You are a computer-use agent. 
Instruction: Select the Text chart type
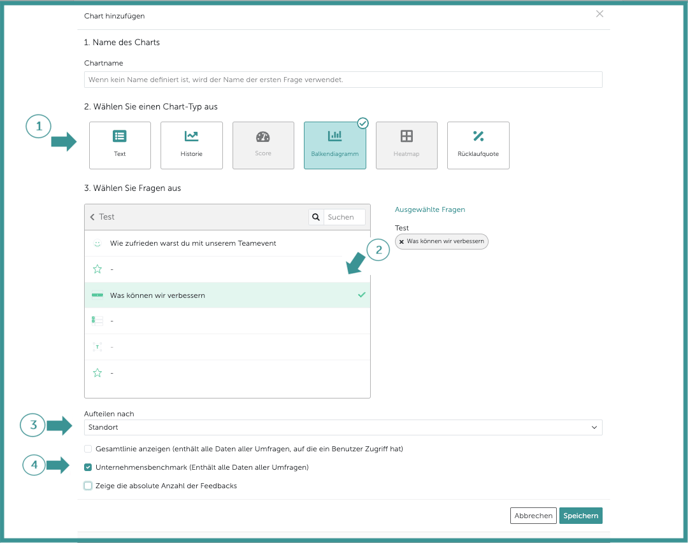[x=119, y=145]
